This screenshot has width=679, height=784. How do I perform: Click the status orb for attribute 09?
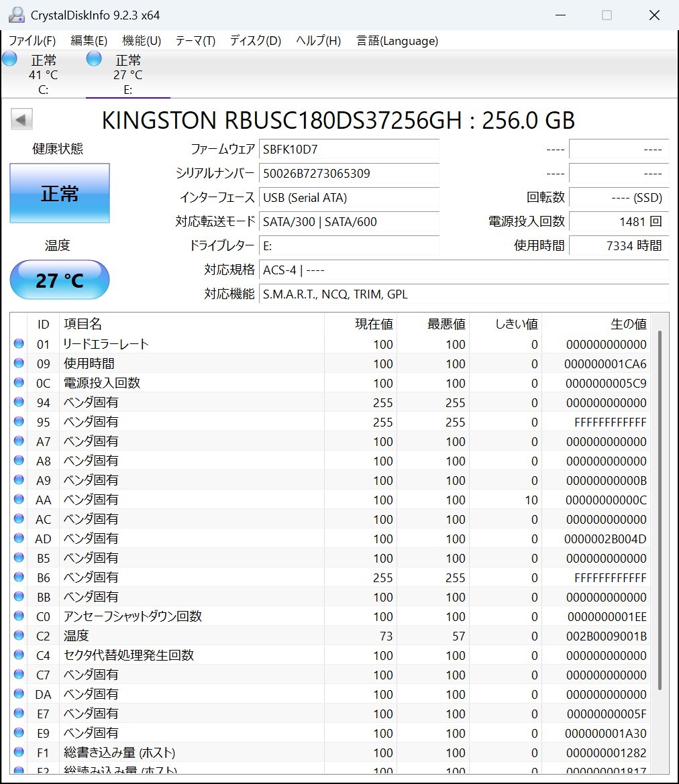tap(19, 363)
